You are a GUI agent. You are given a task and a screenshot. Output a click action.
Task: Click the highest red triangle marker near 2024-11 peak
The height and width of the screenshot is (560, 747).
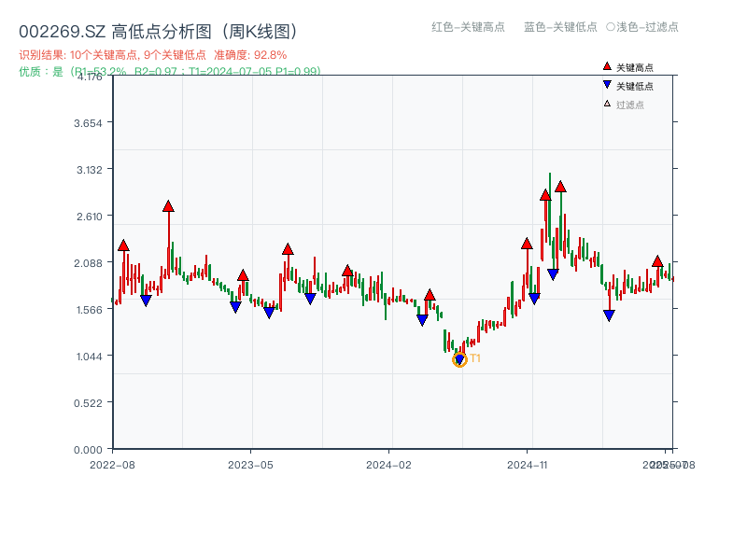coord(560,188)
